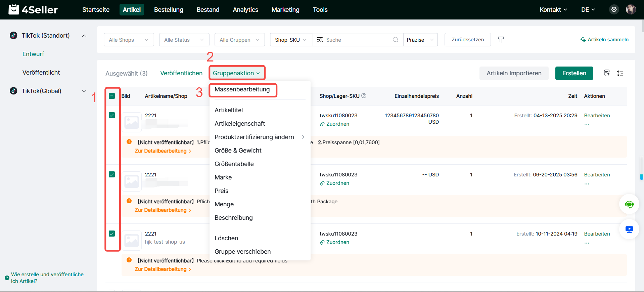Toggle the select-all header checkbox
This screenshot has width=644, height=292.
point(112,96)
